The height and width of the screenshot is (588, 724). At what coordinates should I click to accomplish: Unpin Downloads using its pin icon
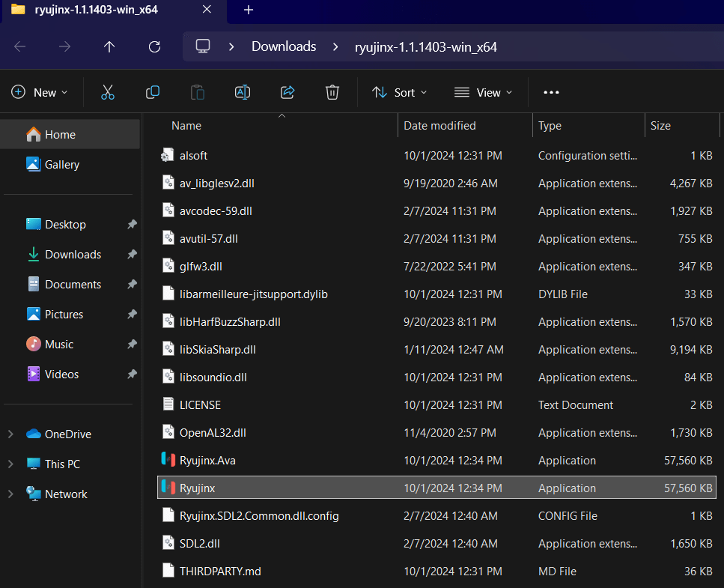[x=132, y=255]
